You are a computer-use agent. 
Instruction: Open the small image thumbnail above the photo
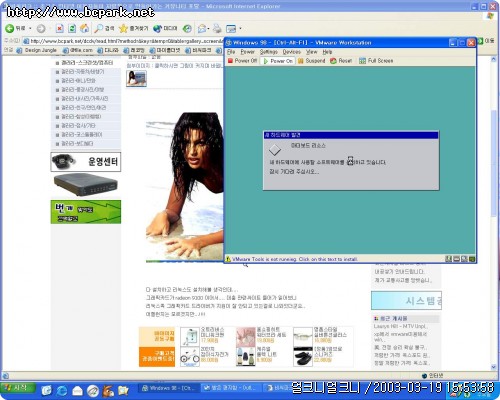tap(136, 79)
